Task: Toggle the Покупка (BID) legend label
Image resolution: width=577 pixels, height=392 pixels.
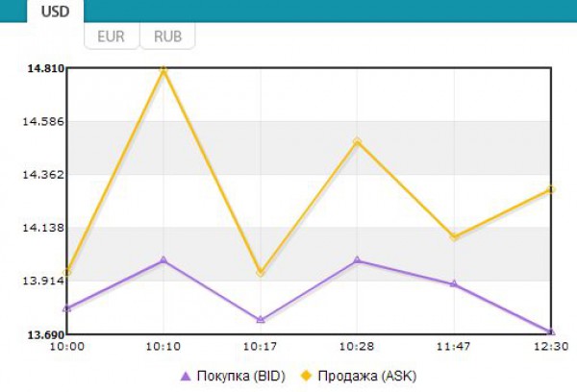Action: click(241, 376)
